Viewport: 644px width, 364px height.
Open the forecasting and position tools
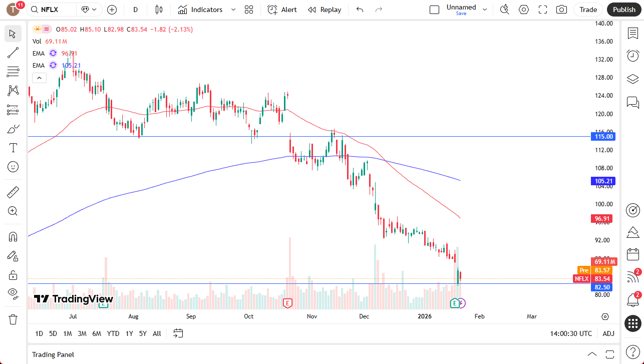tap(13, 110)
